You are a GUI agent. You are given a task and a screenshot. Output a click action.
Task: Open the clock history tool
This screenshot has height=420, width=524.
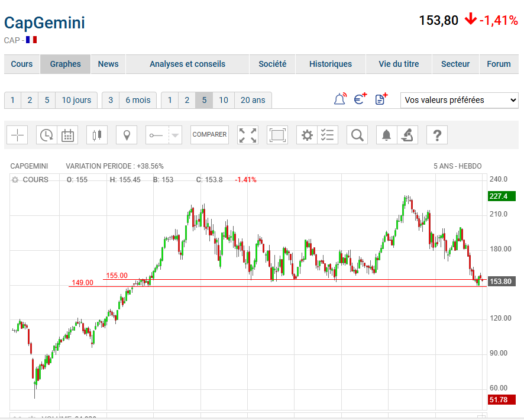click(x=47, y=135)
